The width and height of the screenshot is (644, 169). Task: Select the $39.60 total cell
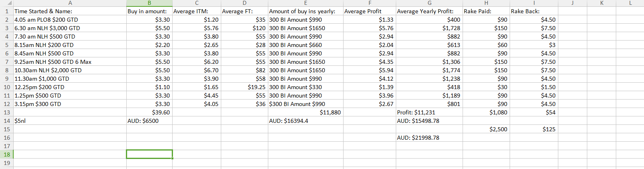[149, 112]
